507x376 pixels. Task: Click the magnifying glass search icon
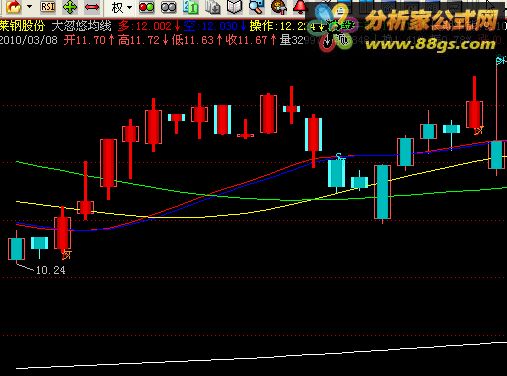tap(256, 7)
